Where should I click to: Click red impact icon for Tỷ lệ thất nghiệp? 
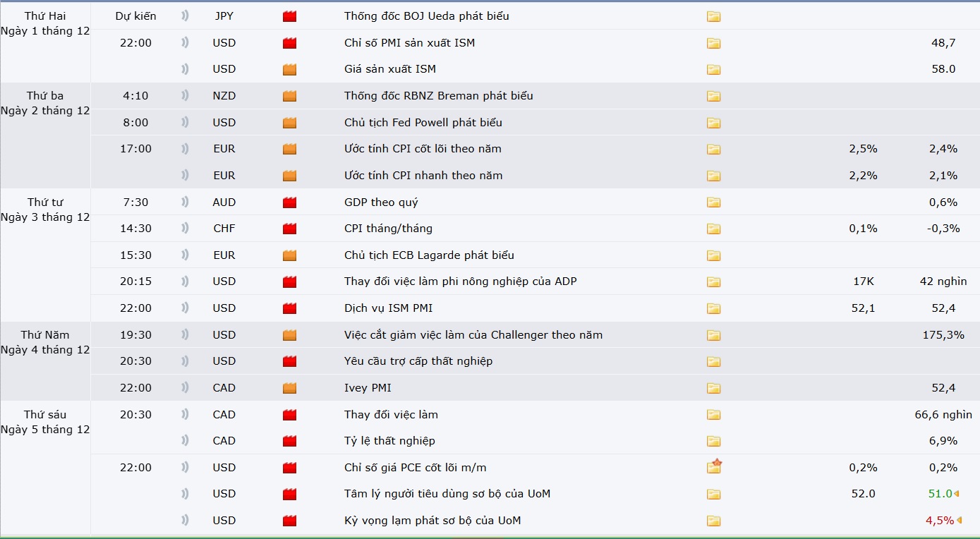click(289, 441)
